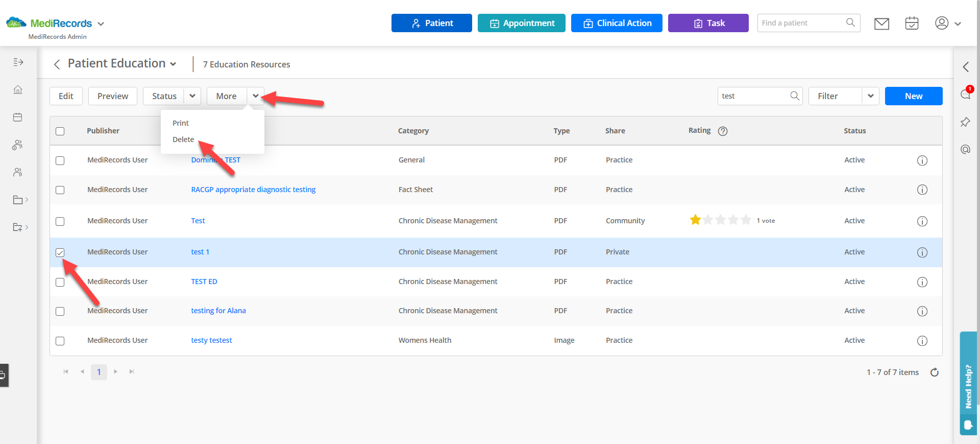Screen dimensions: 980x444
Task: Open the contacts people icon in sidebar
Action: (18, 172)
